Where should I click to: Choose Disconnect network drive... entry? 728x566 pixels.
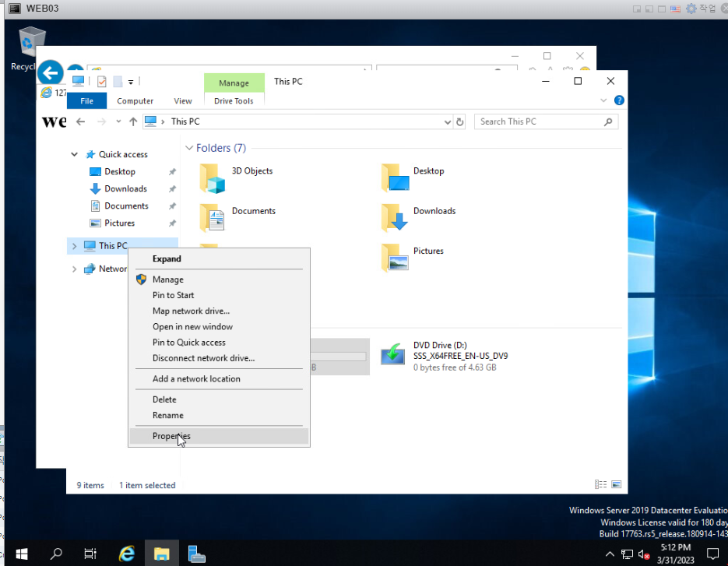[x=219, y=358]
